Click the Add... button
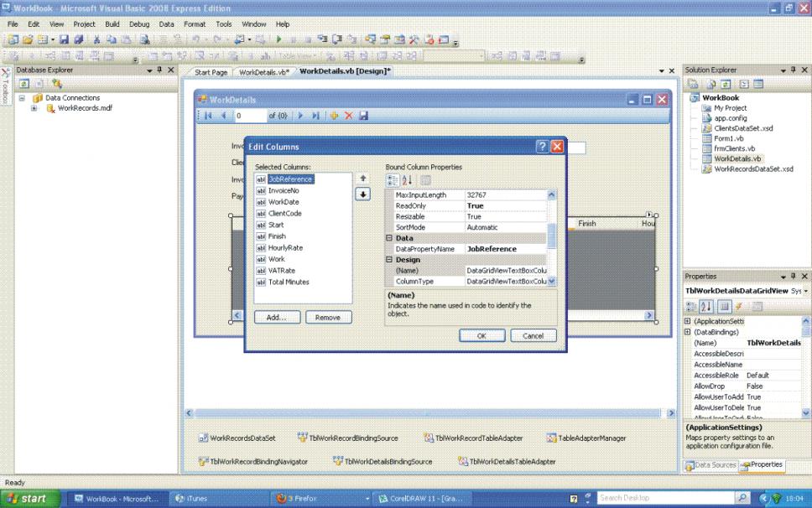This screenshot has height=508, width=812. pos(277,317)
